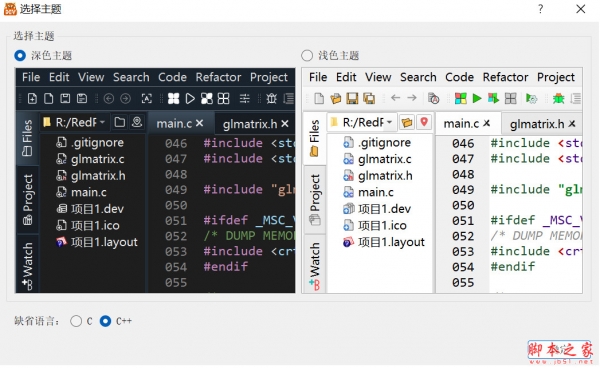Click #endif on line 054 in light preview
The width and height of the screenshot is (600, 368).
(x=513, y=266)
